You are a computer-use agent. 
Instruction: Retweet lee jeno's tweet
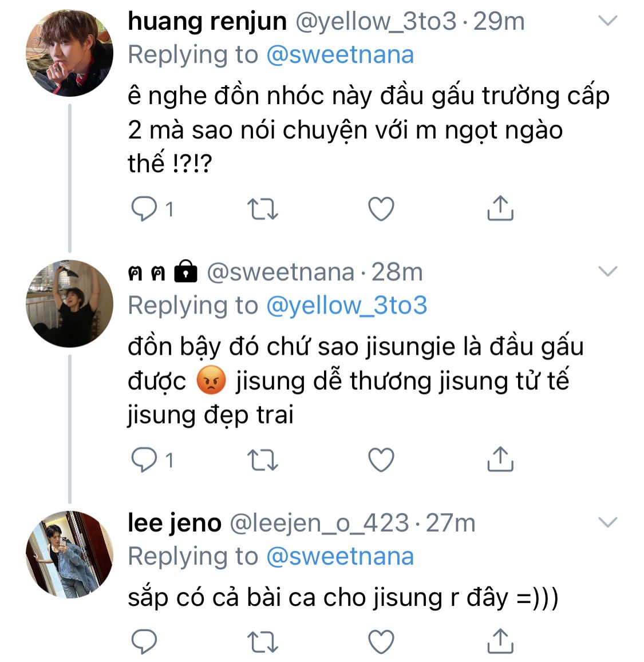(x=263, y=642)
